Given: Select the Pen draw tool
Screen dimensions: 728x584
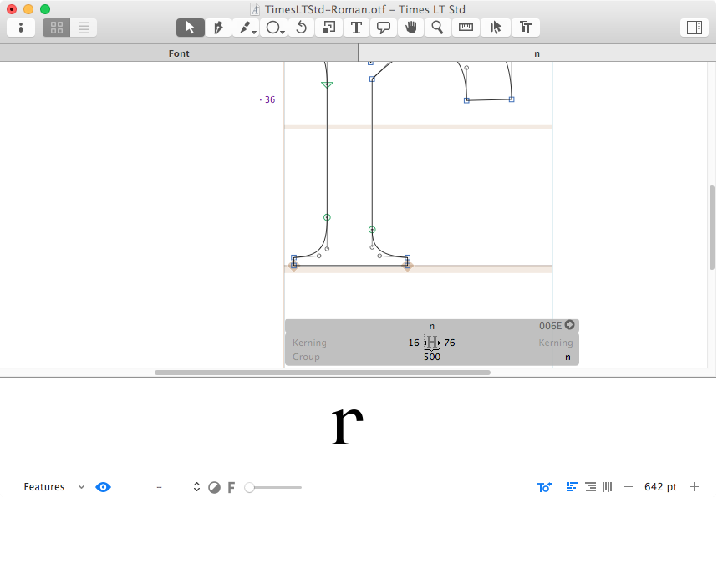Looking at the screenshot, I should [217, 28].
